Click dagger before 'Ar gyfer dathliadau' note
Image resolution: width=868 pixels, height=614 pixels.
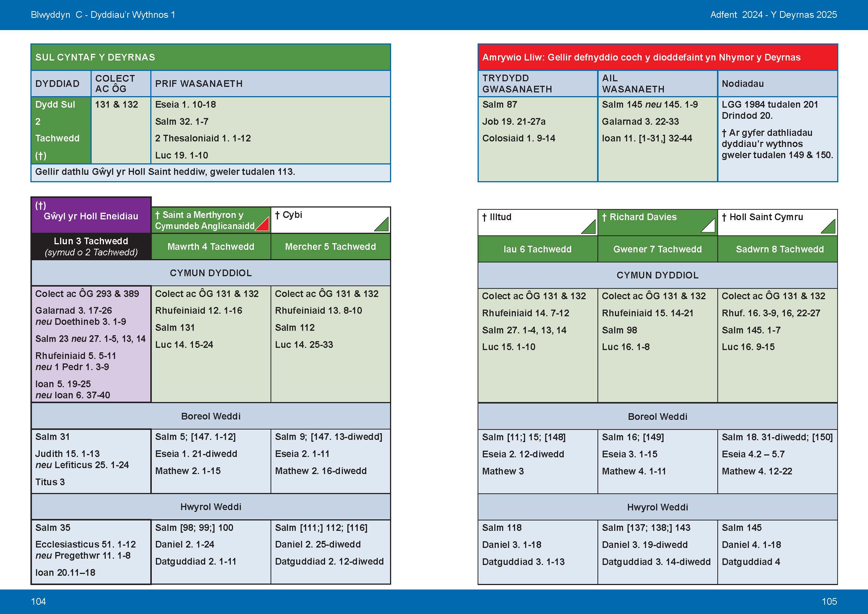point(724,133)
